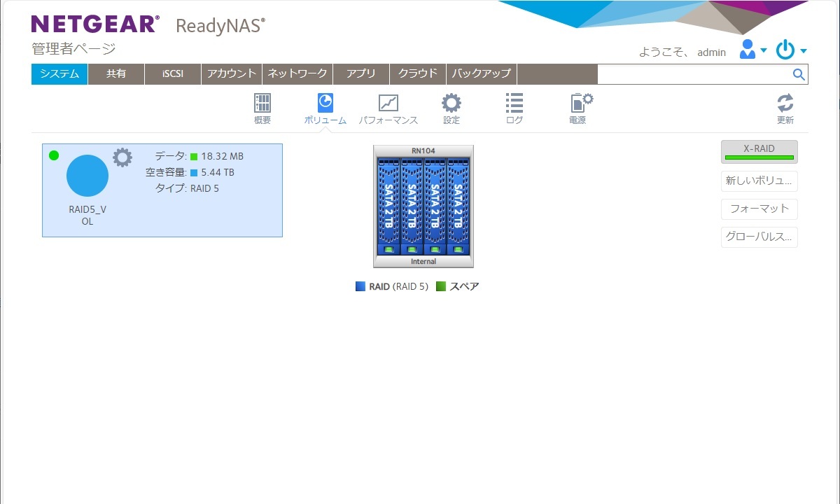Click the グローバルス... global spare button

pos(759,237)
